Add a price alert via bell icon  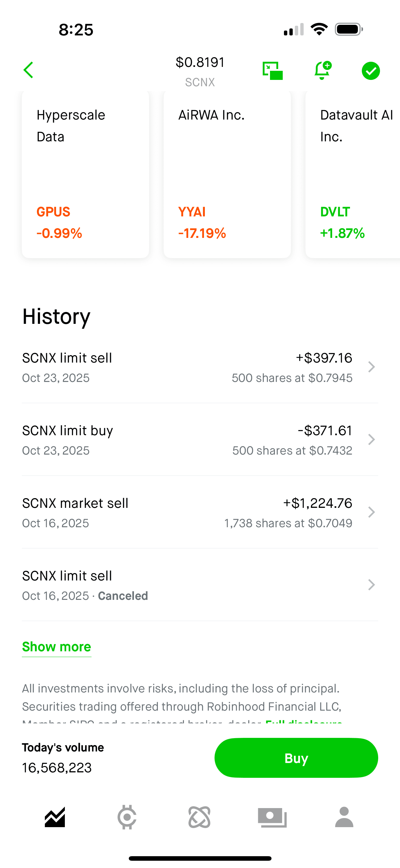[322, 70]
